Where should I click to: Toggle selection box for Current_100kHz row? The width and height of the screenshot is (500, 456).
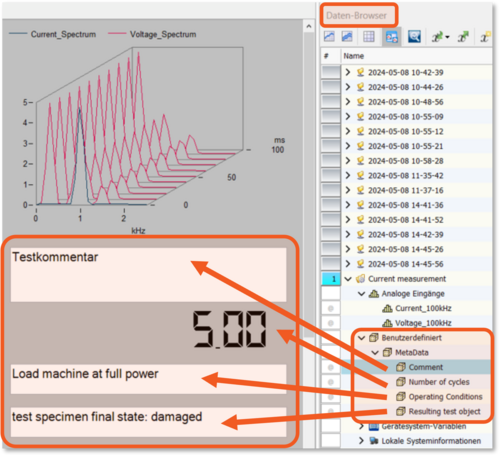pos(331,308)
